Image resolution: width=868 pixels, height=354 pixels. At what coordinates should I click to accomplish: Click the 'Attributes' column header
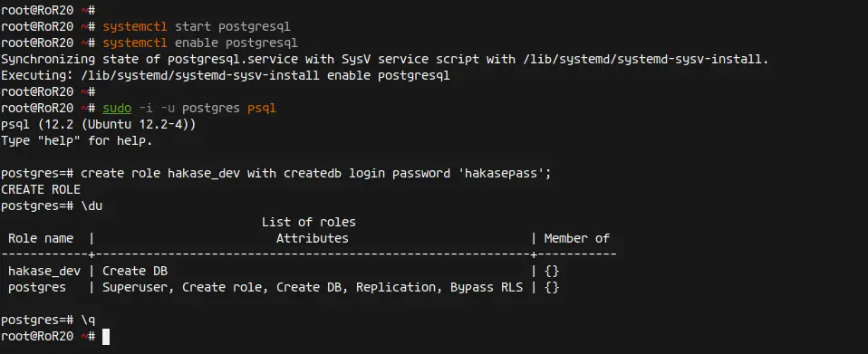[x=313, y=238]
